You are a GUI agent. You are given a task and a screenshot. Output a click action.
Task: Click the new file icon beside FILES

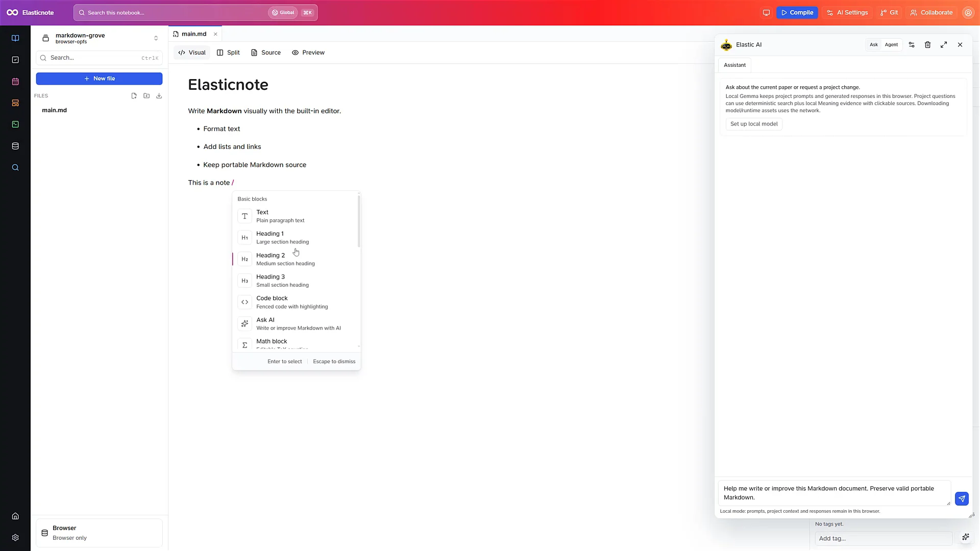click(134, 96)
